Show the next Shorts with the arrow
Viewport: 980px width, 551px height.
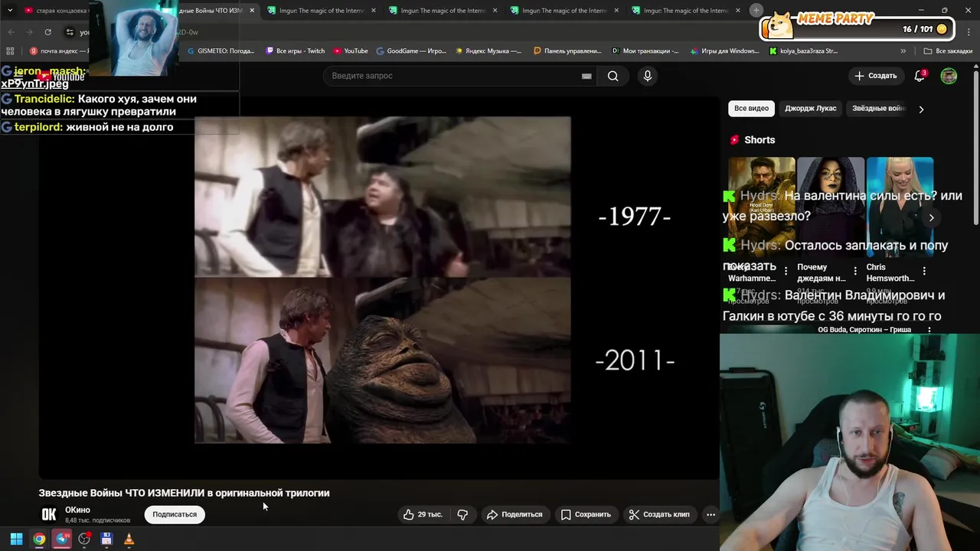point(931,217)
